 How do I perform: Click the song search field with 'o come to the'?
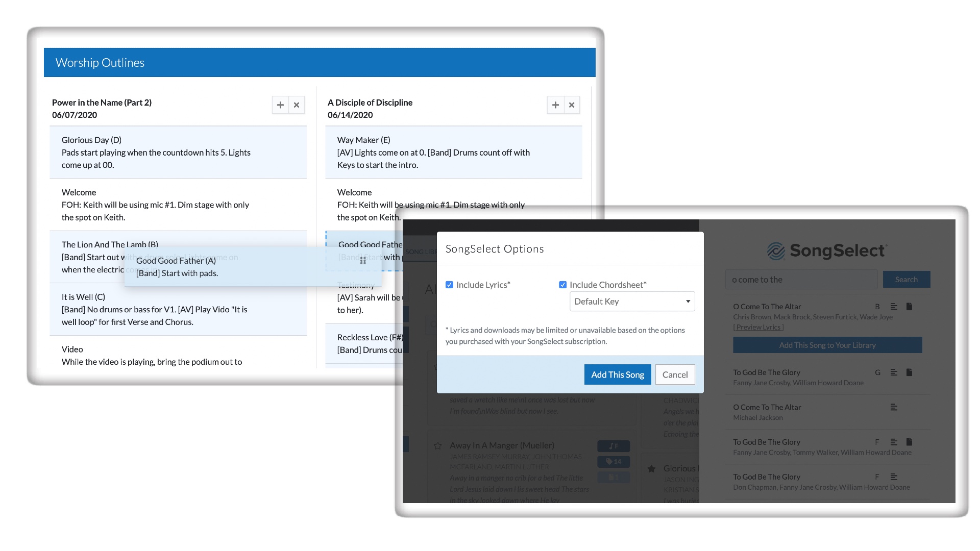(800, 280)
